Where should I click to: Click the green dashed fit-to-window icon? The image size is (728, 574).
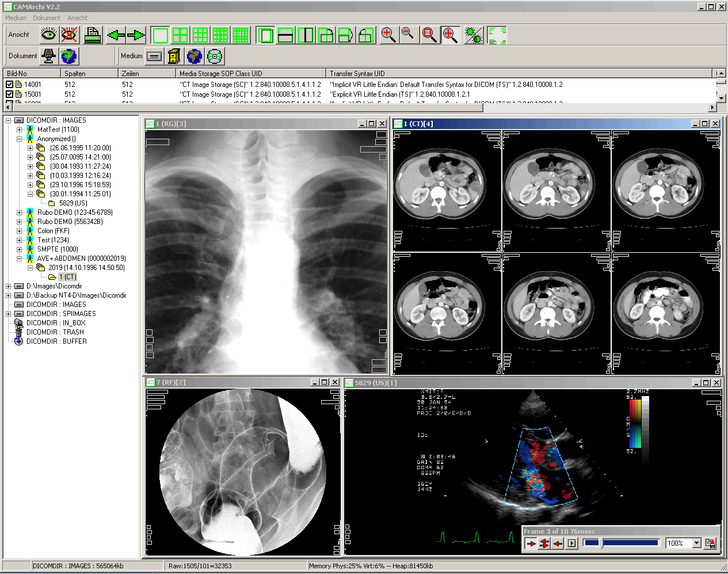[497, 35]
